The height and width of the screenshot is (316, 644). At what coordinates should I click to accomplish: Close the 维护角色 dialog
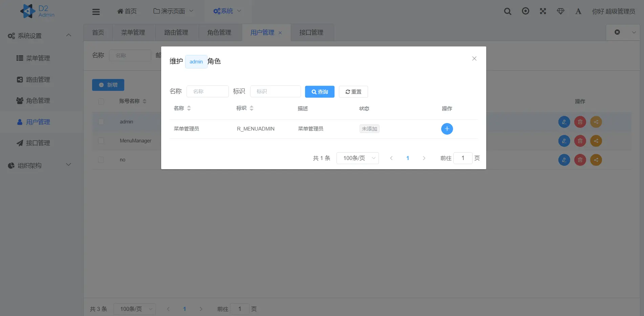click(474, 59)
